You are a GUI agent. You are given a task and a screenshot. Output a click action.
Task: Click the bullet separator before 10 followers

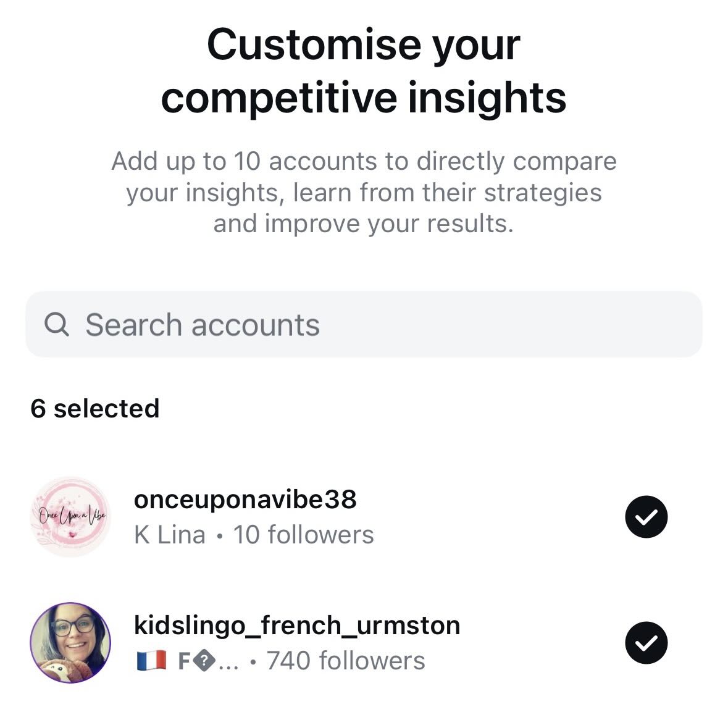(221, 535)
